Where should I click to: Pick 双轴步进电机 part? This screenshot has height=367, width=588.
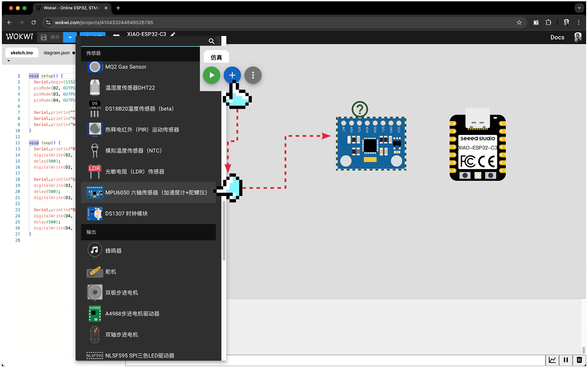coord(148,334)
